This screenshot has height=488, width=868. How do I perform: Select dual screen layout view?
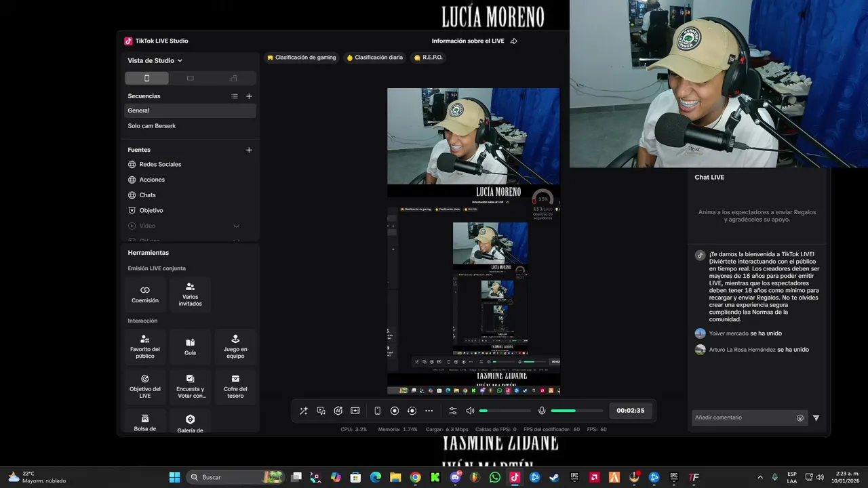[x=234, y=78]
